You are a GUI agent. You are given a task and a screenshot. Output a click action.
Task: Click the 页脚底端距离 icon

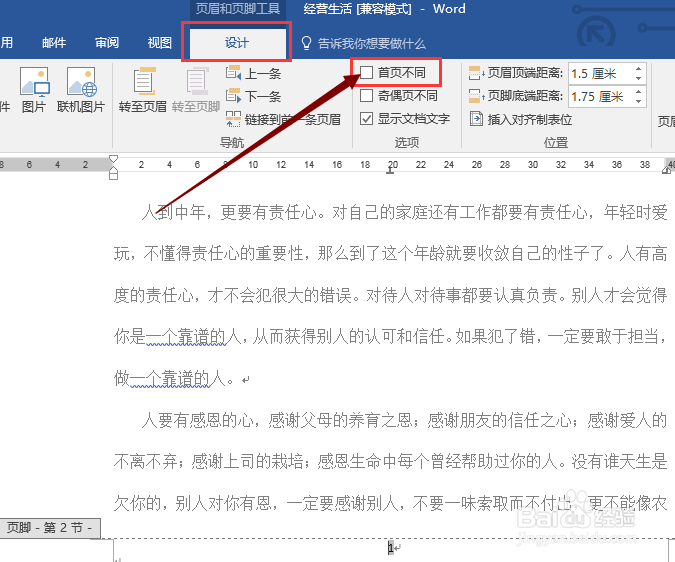476,96
